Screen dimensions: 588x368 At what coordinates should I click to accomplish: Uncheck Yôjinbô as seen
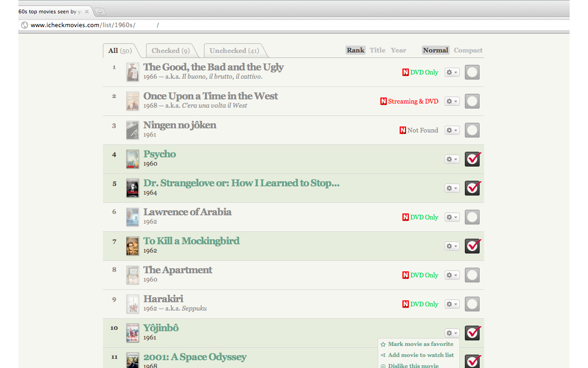click(x=472, y=333)
